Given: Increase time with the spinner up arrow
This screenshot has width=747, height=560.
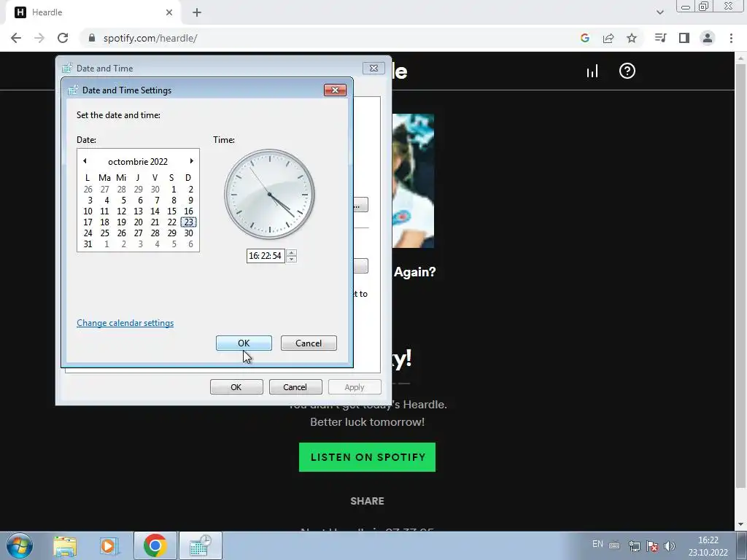Looking at the screenshot, I should [292, 252].
